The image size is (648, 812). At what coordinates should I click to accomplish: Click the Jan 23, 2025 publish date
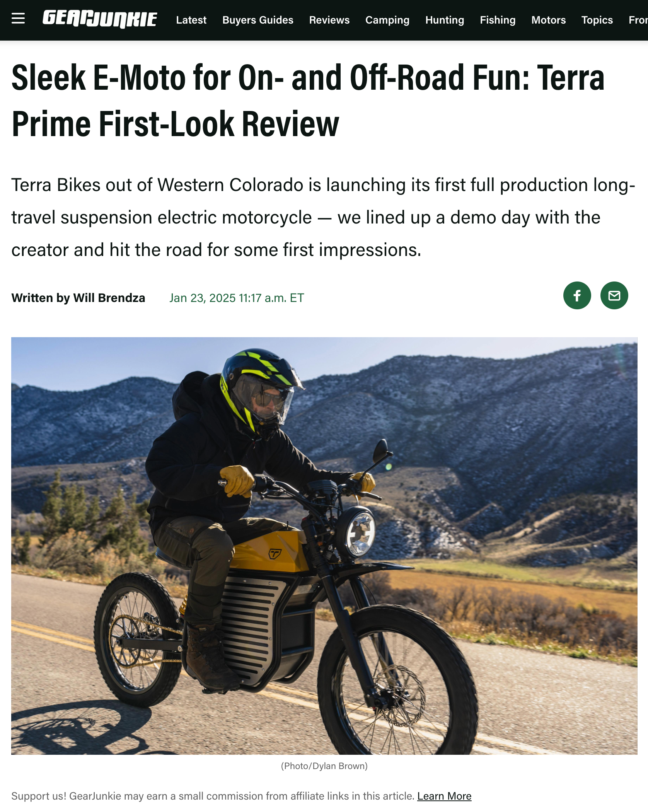[237, 298]
